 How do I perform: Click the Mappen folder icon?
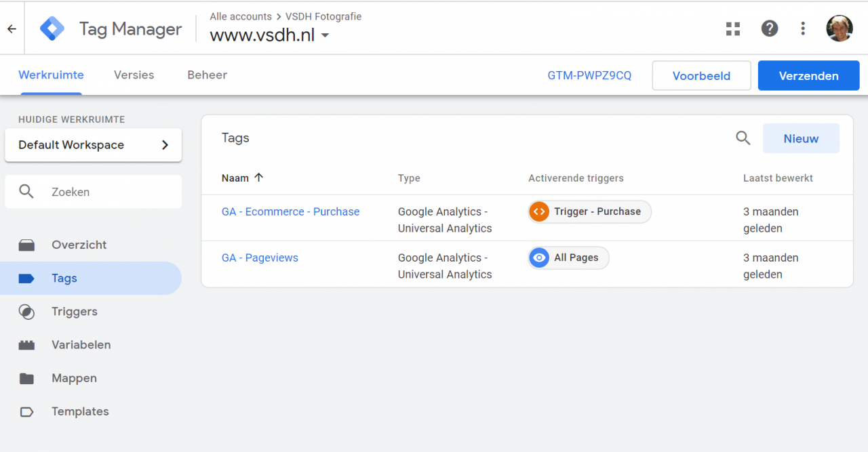pyautogui.click(x=26, y=378)
